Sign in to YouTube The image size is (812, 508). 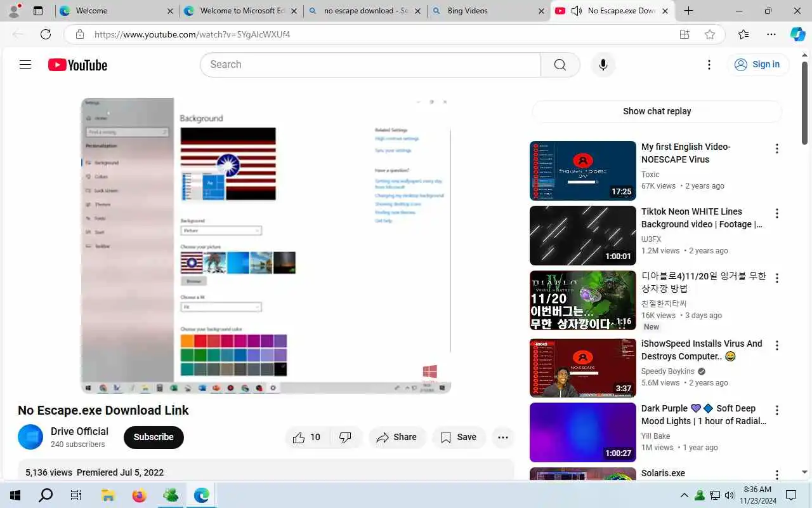coord(757,64)
